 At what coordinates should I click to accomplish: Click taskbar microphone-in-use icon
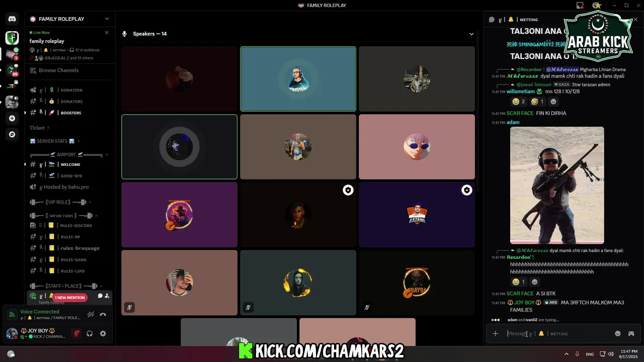pos(578,354)
